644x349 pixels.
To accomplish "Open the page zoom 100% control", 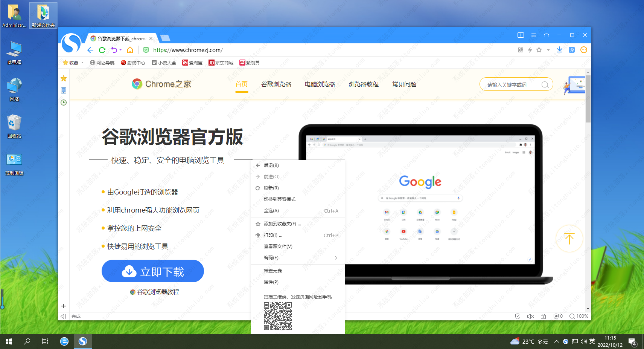I will (579, 316).
